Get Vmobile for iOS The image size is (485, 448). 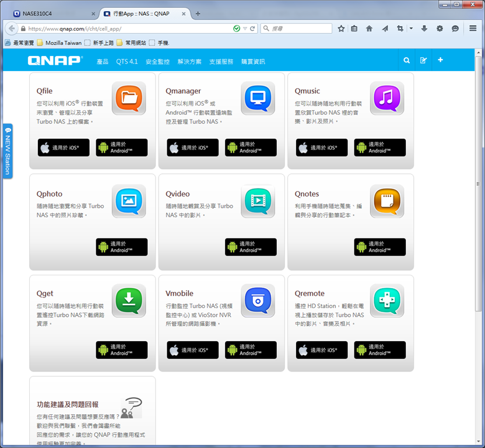tap(193, 350)
